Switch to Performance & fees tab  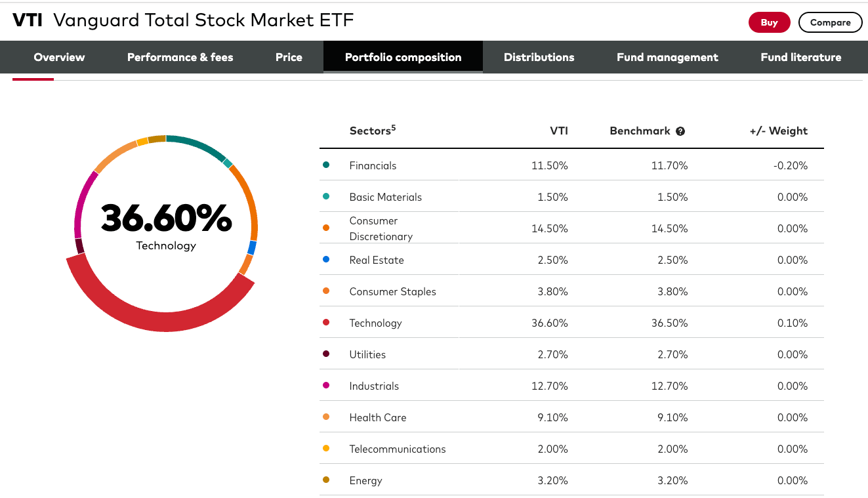(180, 57)
